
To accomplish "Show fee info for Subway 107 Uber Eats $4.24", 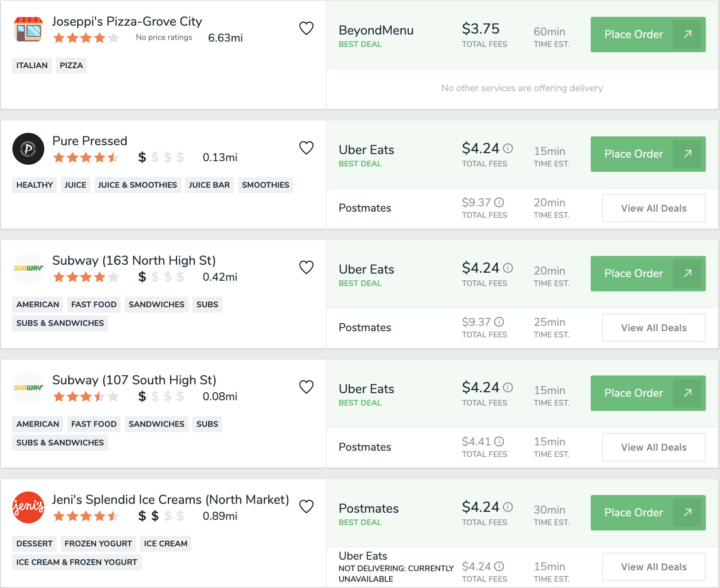I will [508, 387].
